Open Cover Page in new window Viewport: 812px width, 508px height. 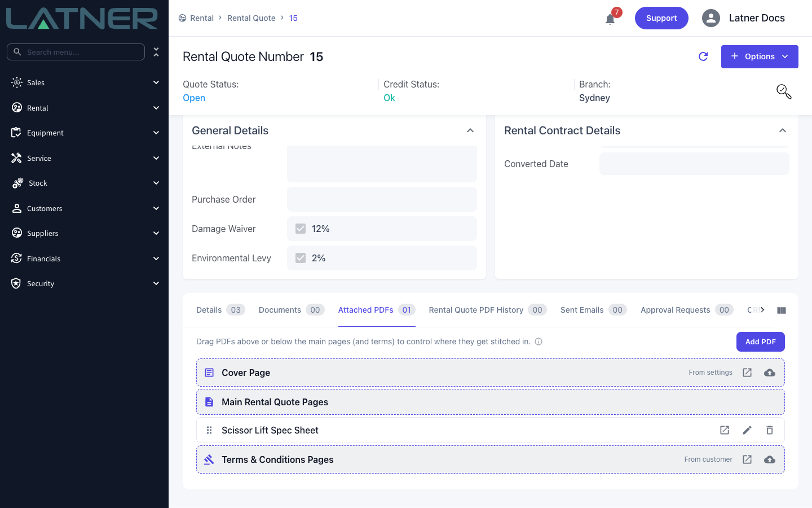pos(747,373)
